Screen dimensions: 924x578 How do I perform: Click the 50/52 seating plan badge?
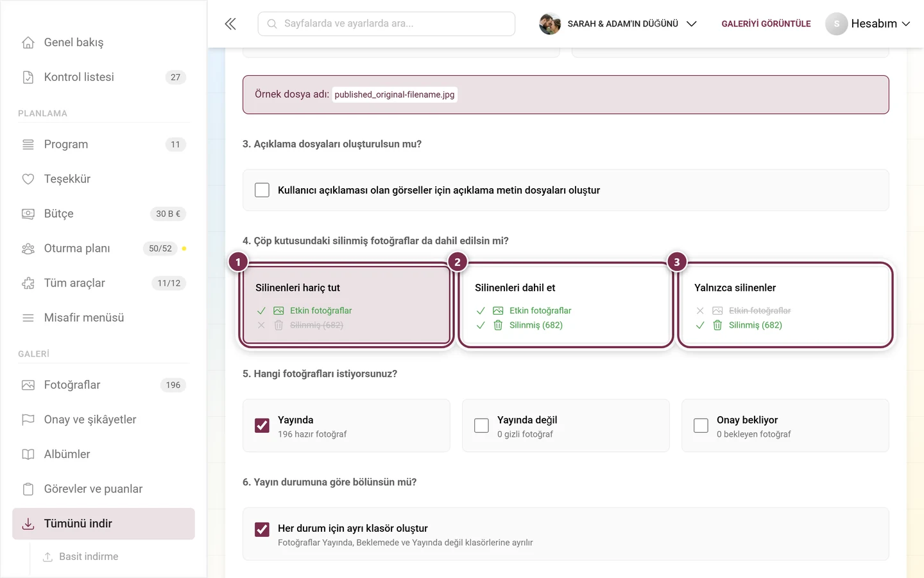(160, 249)
